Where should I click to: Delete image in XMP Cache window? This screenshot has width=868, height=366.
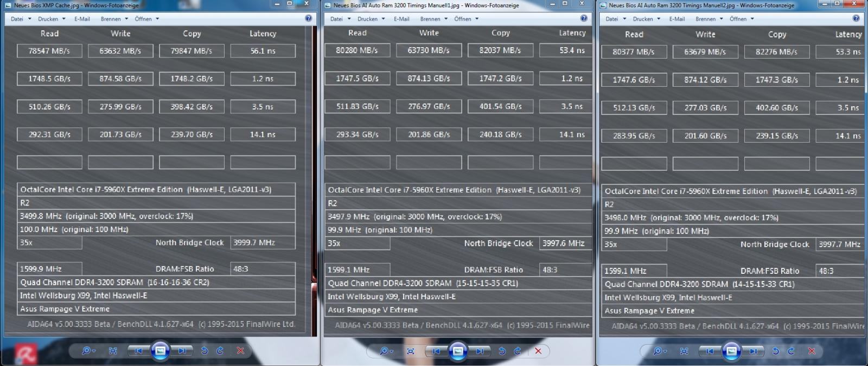[x=240, y=351]
